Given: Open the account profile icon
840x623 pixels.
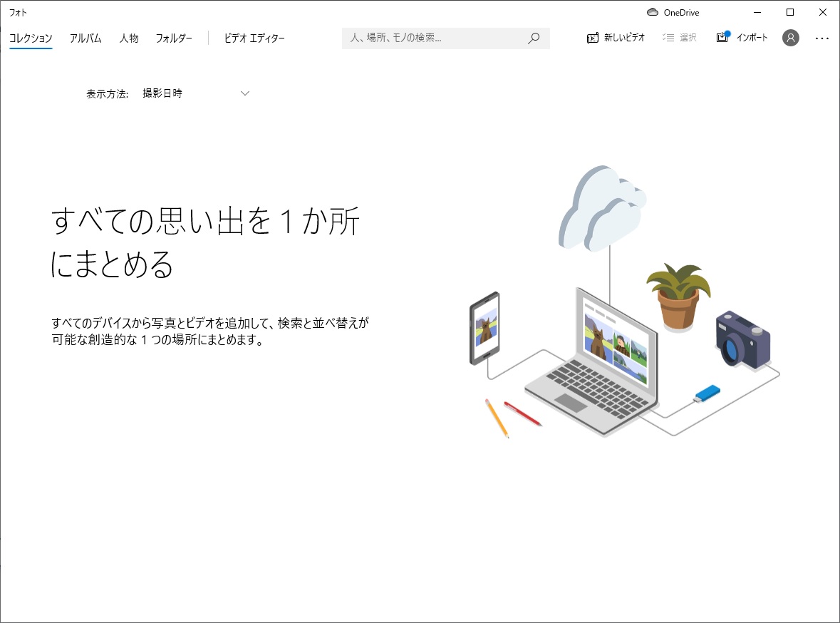Looking at the screenshot, I should 790,38.
